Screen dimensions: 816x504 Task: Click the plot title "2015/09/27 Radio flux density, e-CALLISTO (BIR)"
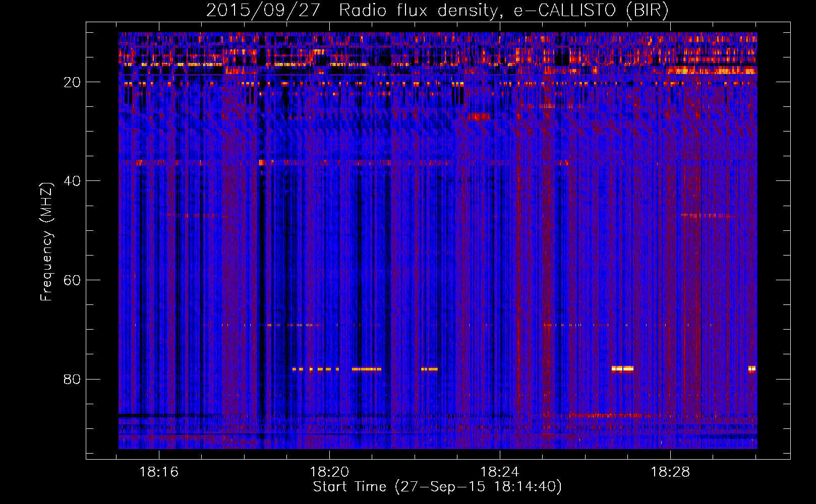coord(437,11)
